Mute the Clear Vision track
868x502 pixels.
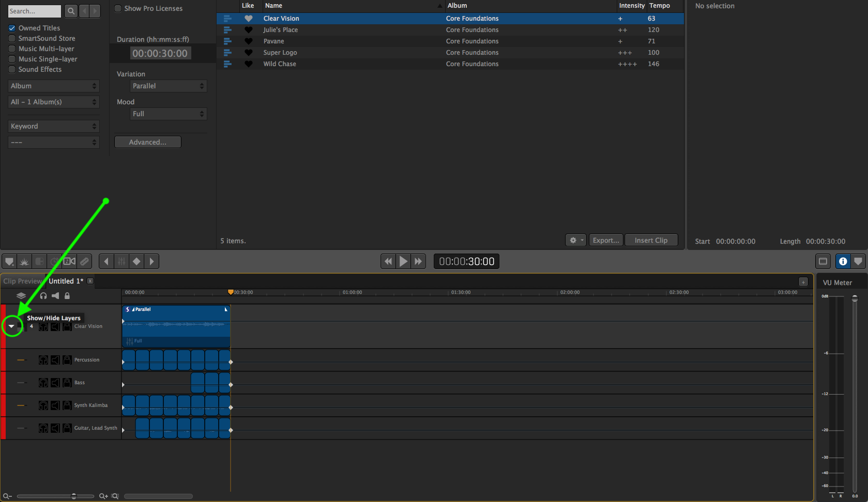pyautogui.click(x=55, y=326)
